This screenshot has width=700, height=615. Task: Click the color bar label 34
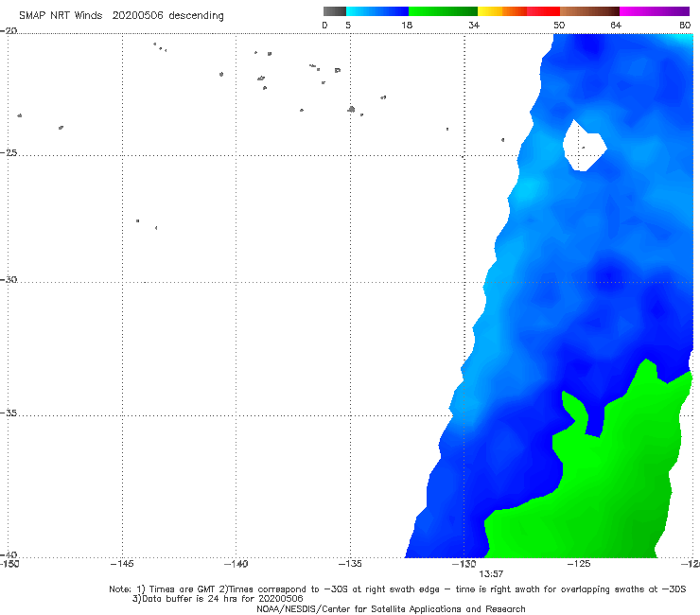[x=474, y=25]
